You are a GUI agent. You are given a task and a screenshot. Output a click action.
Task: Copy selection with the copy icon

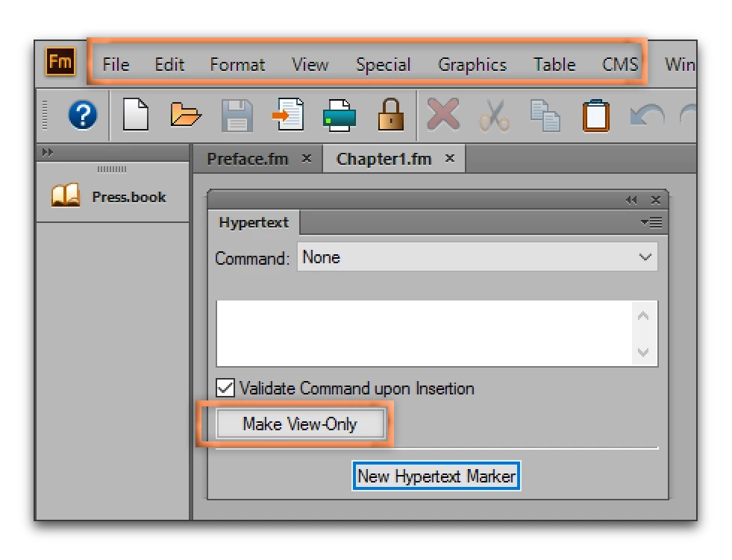point(545,116)
